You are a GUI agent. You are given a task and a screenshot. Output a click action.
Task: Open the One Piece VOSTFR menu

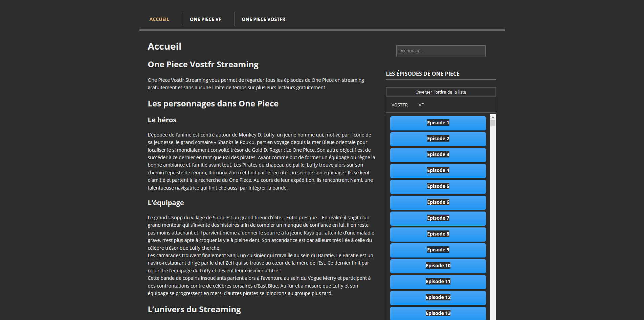click(263, 19)
